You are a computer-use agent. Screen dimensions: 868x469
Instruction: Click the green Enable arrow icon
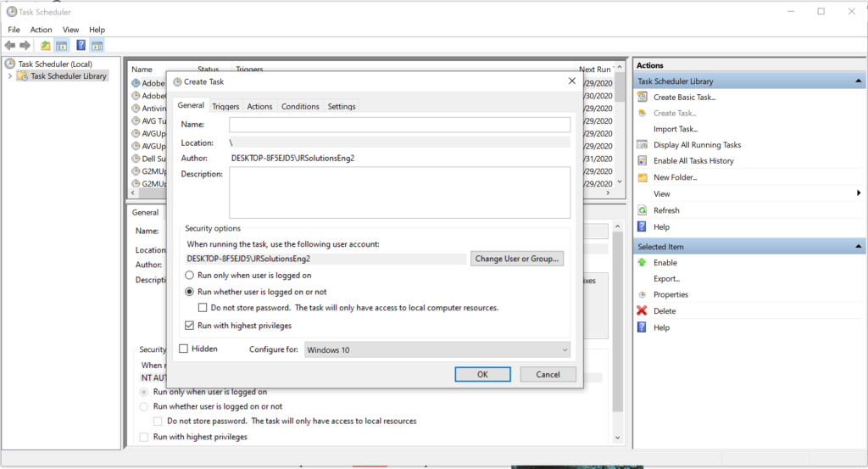pyautogui.click(x=643, y=263)
